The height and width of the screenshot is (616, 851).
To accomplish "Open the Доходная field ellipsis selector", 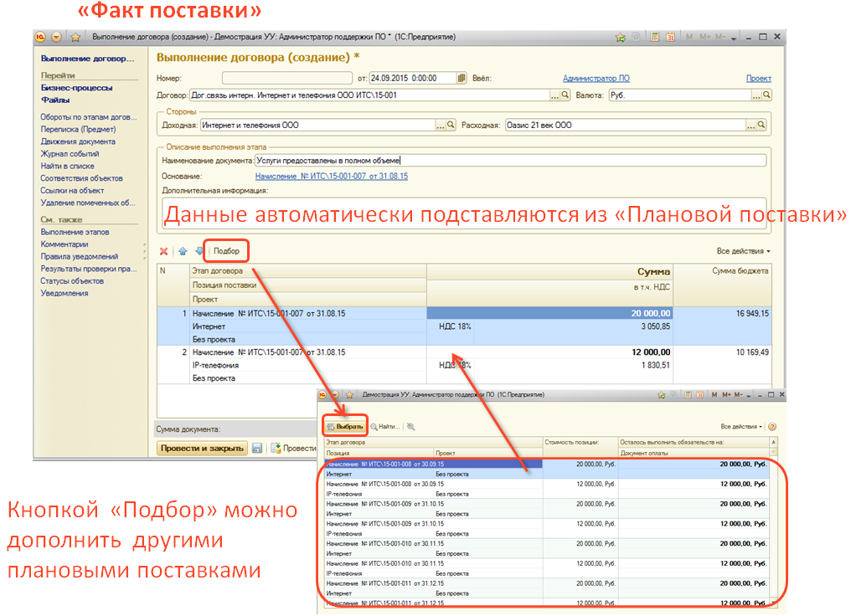I will click(x=440, y=126).
